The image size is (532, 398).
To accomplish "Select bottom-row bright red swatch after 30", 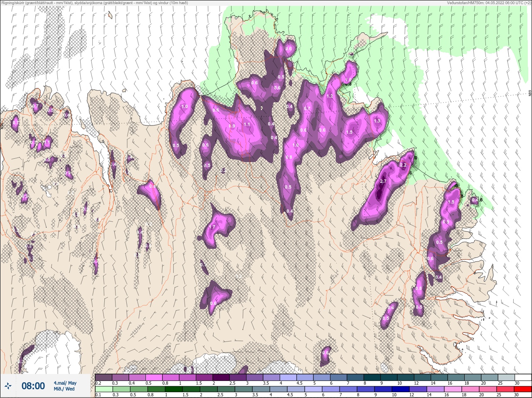I will pyautogui.click(x=523, y=389).
